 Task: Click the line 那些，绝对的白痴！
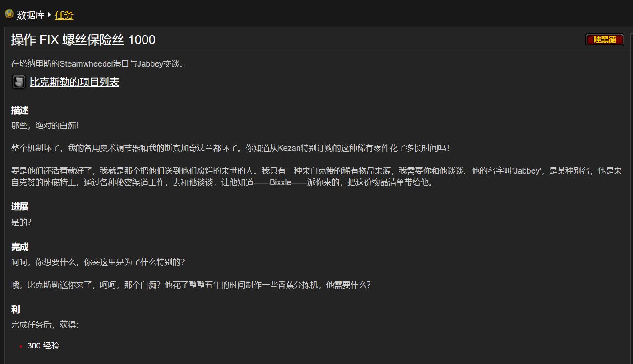click(x=45, y=126)
